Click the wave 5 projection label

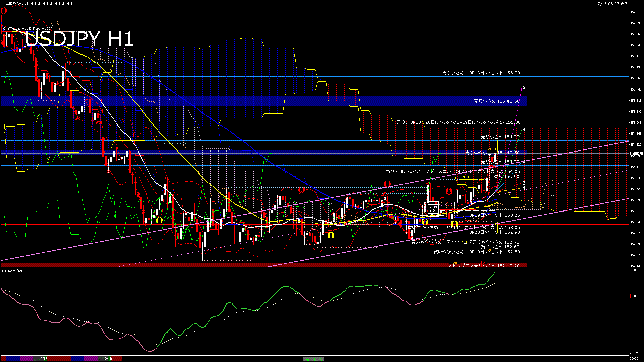524,88
